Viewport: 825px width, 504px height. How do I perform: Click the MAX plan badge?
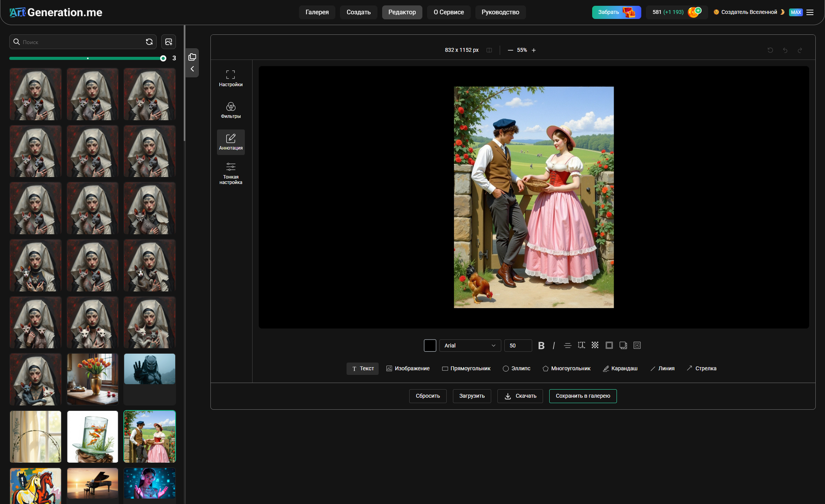point(796,12)
